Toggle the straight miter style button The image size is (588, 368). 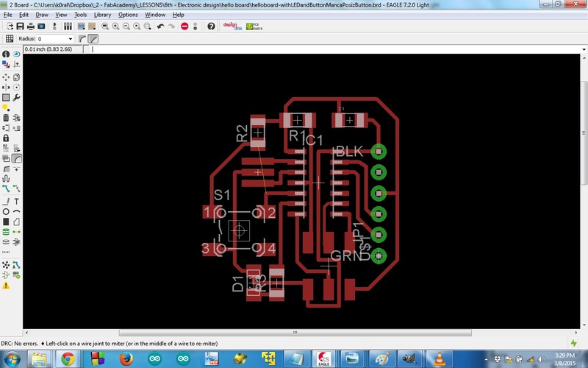pos(93,39)
